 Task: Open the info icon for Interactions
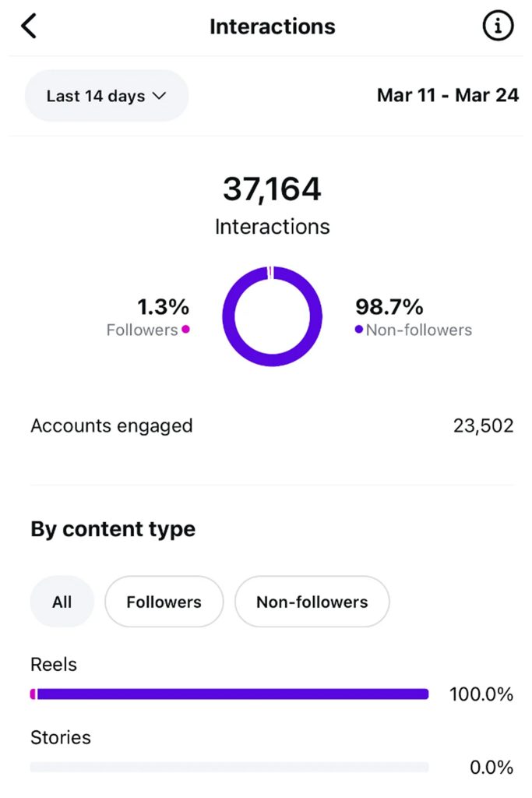tap(499, 26)
